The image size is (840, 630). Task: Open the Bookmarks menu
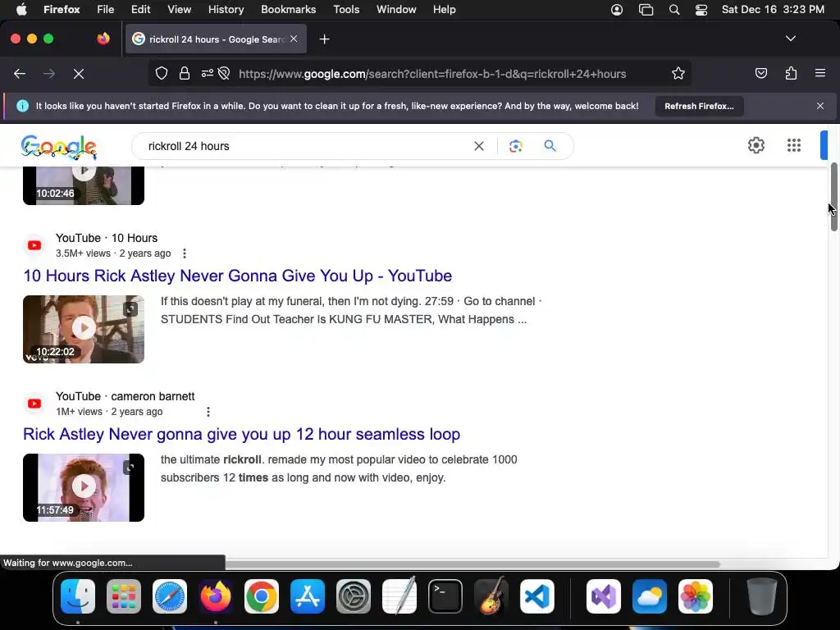coord(288,9)
